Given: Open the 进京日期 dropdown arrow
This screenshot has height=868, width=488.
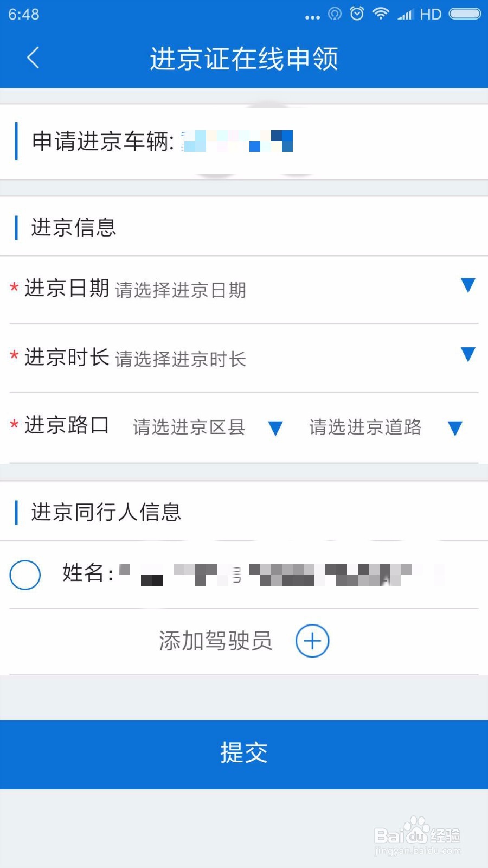Looking at the screenshot, I should (x=467, y=285).
